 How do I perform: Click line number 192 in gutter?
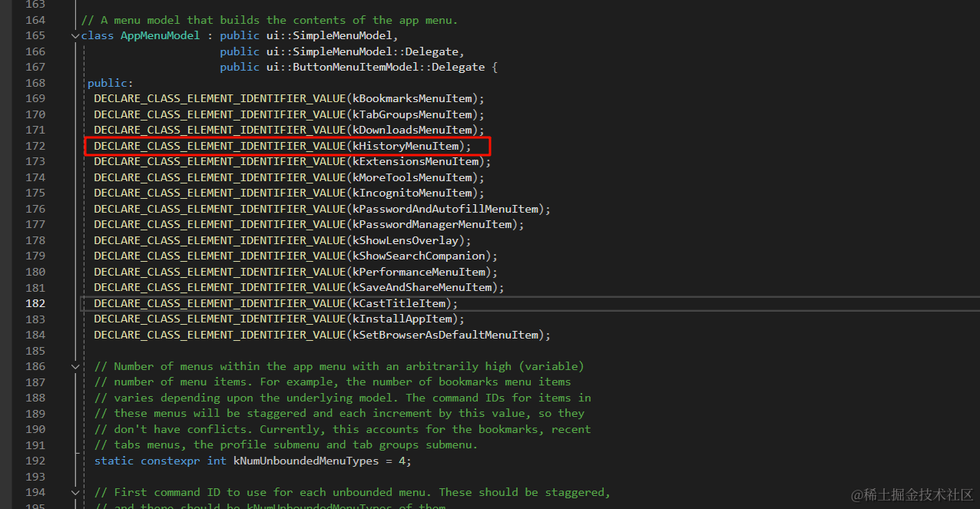[35, 461]
